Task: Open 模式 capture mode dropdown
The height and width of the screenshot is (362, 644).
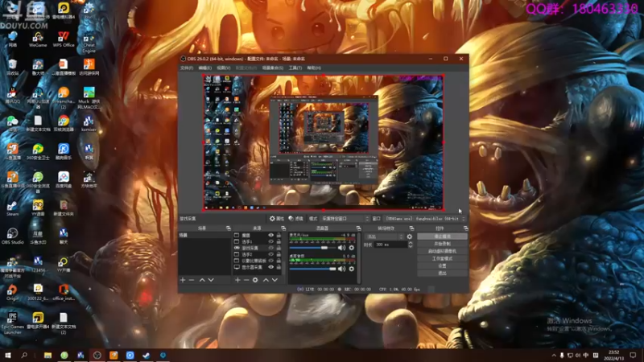Action: point(345,219)
